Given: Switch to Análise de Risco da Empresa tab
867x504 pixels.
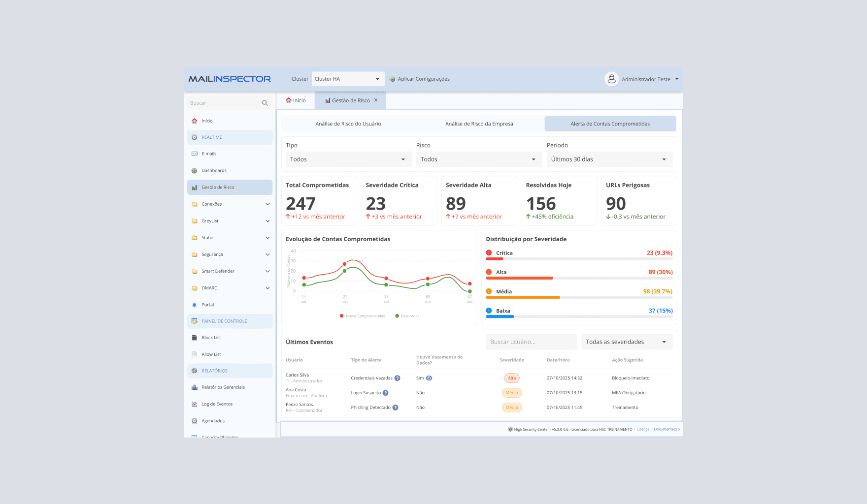Looking at the screenshot, I should (x=479, y=124).
